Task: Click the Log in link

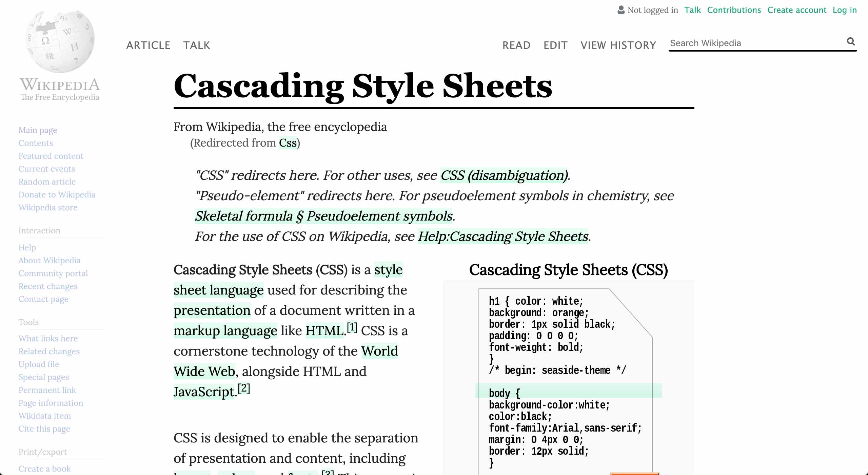Action: click(845, 10)
